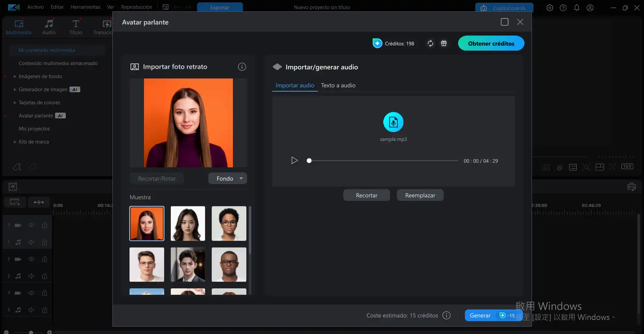
Task: Lock video track 3 with the padlock
Action: [x=45, y=293]
